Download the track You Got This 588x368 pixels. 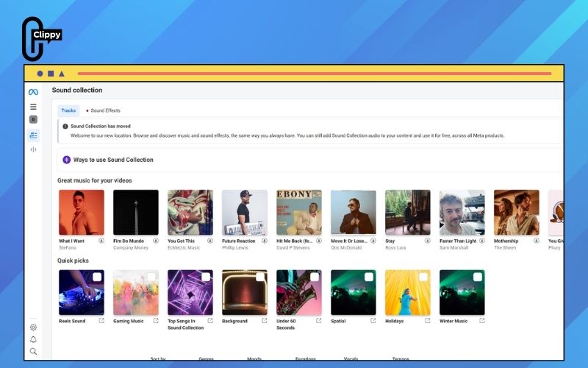point(210,241)
